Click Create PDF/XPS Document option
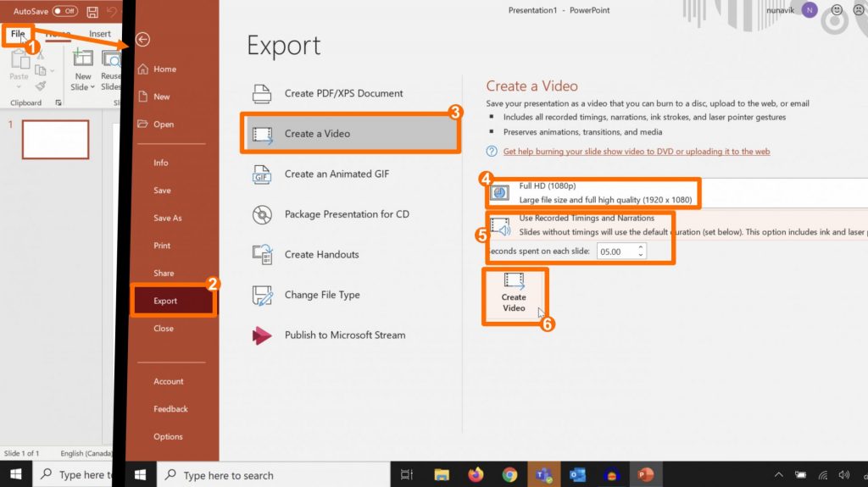This screenshot has width=868, height=487. 343,93
